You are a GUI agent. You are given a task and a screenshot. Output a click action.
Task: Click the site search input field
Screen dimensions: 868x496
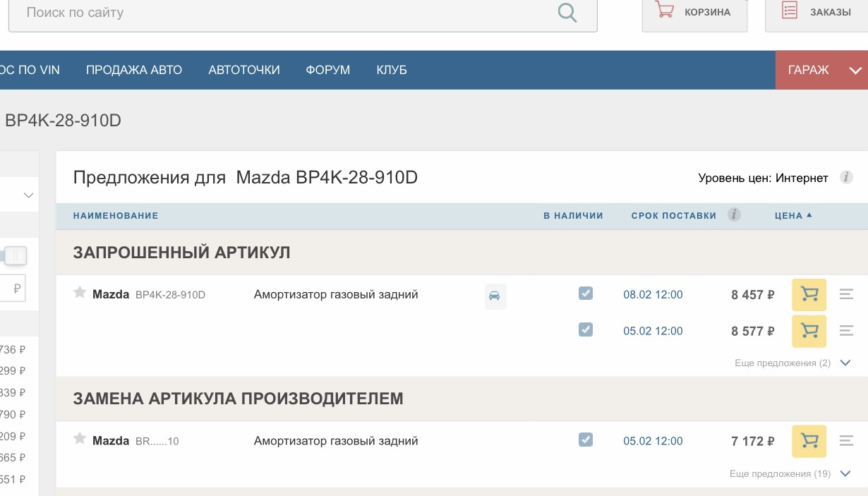point(282,13)
